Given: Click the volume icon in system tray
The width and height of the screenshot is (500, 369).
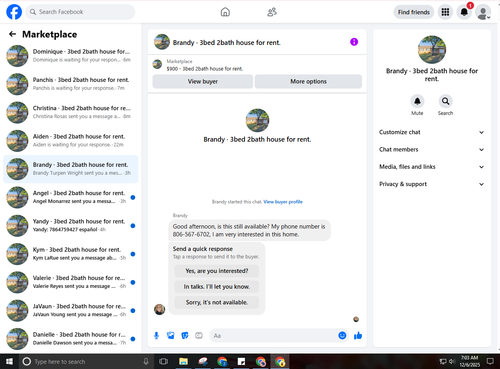Looking at the screenshot, I should point(452,361).
